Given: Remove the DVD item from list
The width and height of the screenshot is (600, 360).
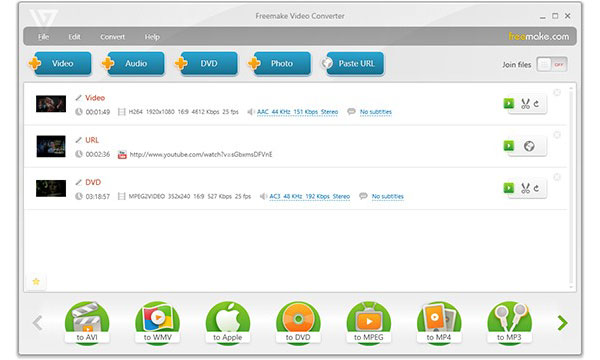Looking at the screenshot, I should [x=557, y=177].
